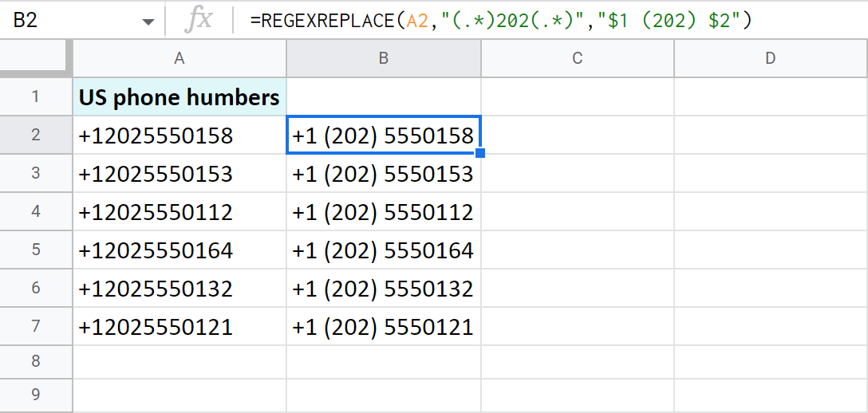The height and width of the screenshot is (413, 868).
Task: Select empty cell C5
Action: pos(578,250)
